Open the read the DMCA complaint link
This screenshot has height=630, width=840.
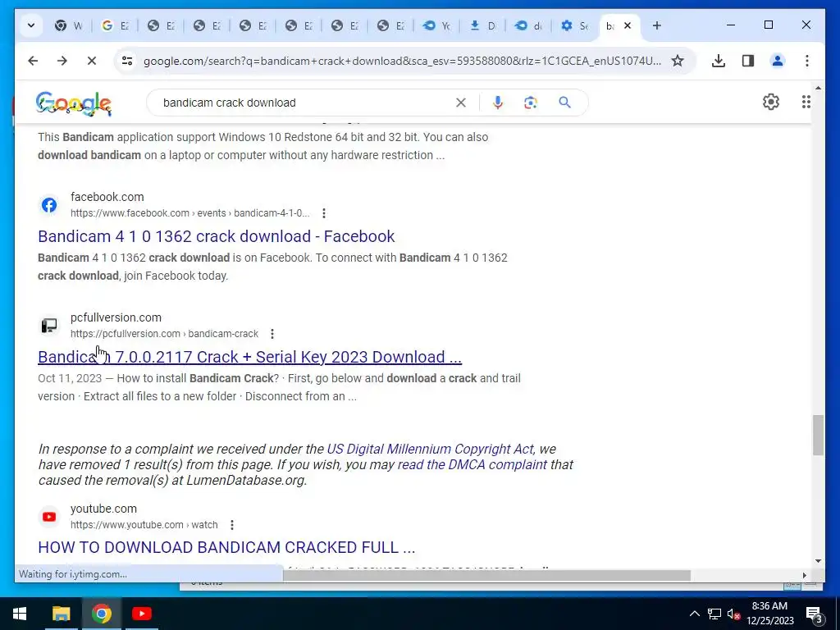(x=472, y=464)
